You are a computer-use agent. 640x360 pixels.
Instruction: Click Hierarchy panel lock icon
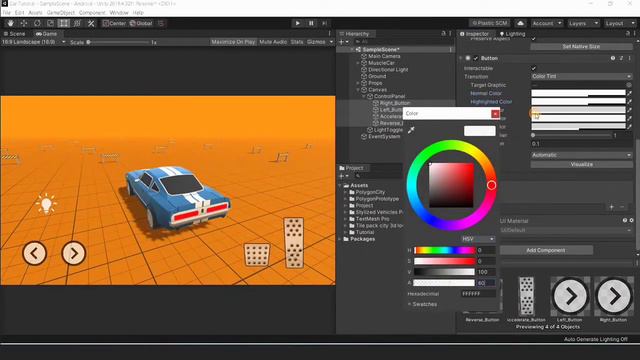[x=444, y=33]
